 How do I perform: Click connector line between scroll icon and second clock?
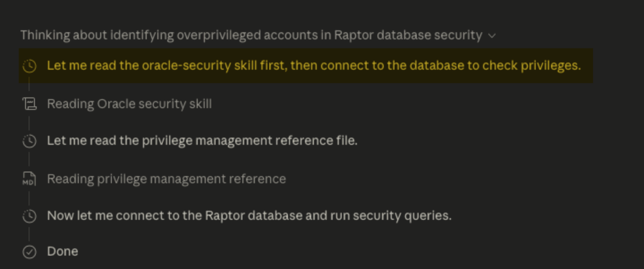[x=29, y=123]
